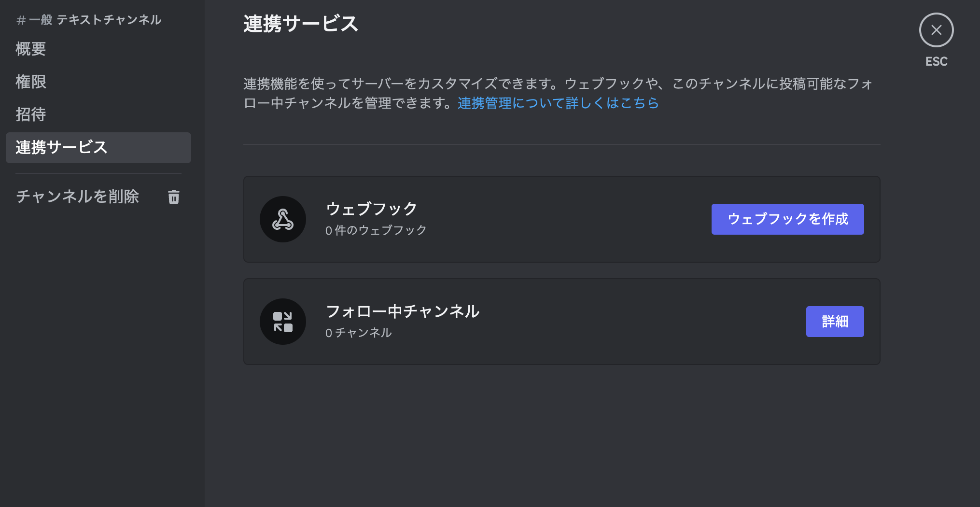
Task: Click the 連携サービス page heading
Action: click(x=300, y=24)
